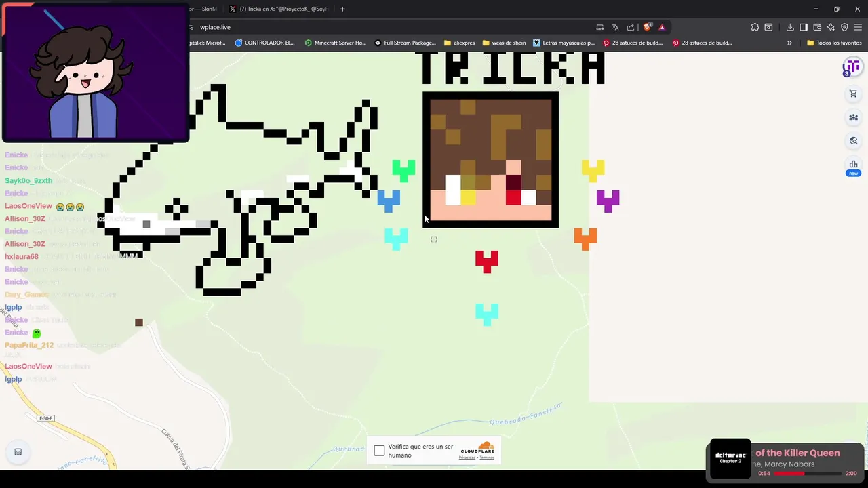Open Cloudflare Términos link
Image resolution: width=868 pixels, height=488 pixels.
(x=487, y=457)
